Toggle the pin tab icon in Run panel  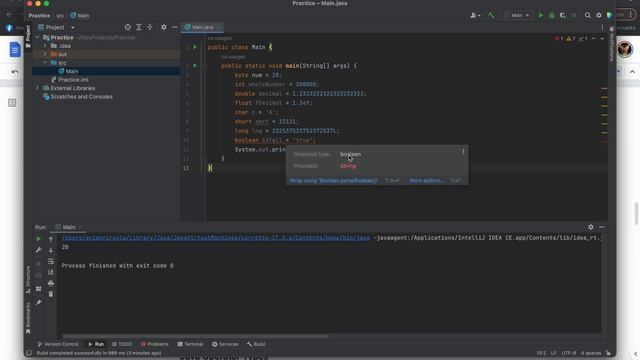[38, 302]
